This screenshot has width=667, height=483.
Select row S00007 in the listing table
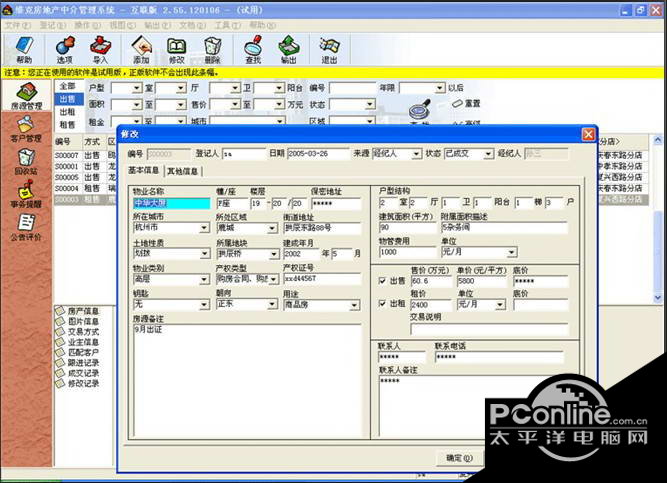[85, 155]
